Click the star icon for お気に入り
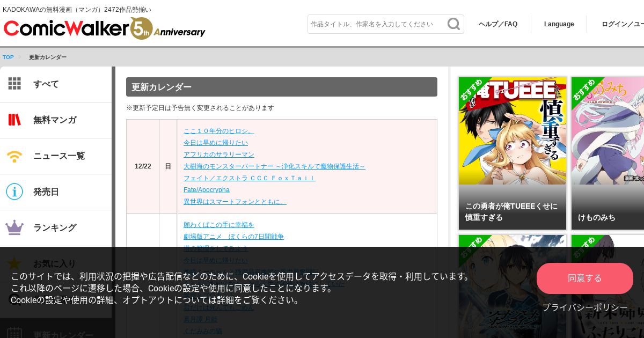The image size is (644, 338). tap(14, 263)
